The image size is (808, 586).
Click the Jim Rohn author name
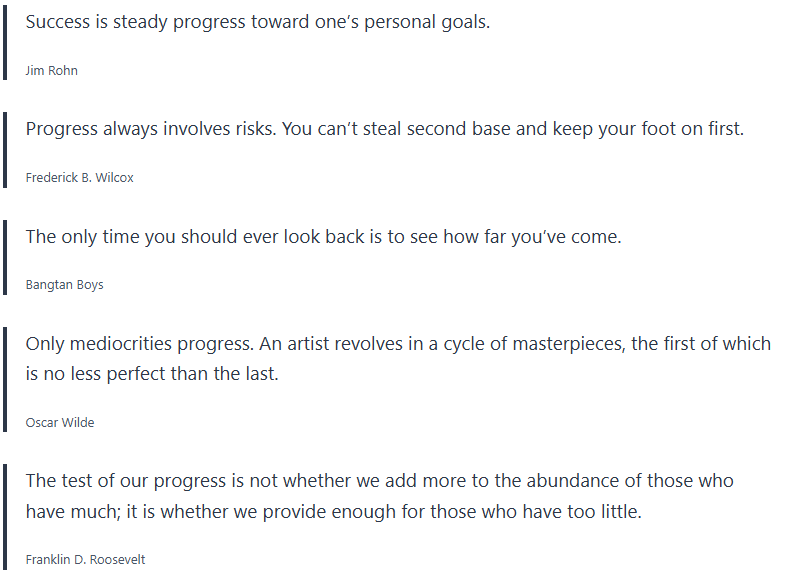[51, 71]
